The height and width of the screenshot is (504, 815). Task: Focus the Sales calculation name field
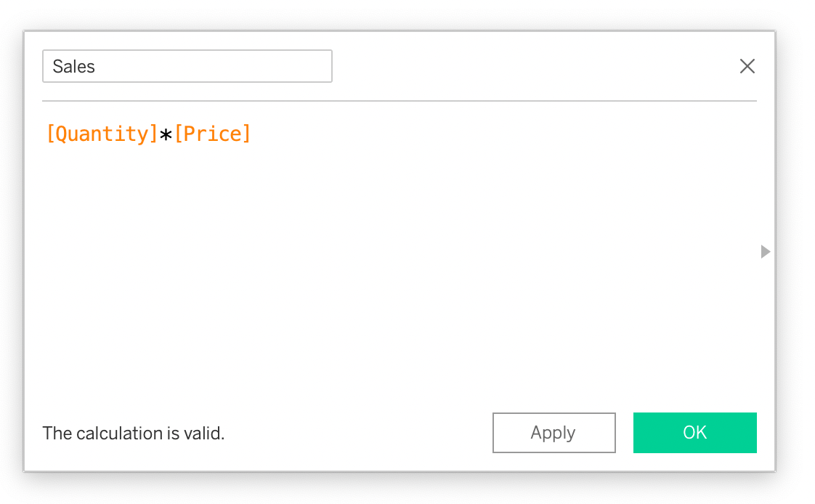187,66
